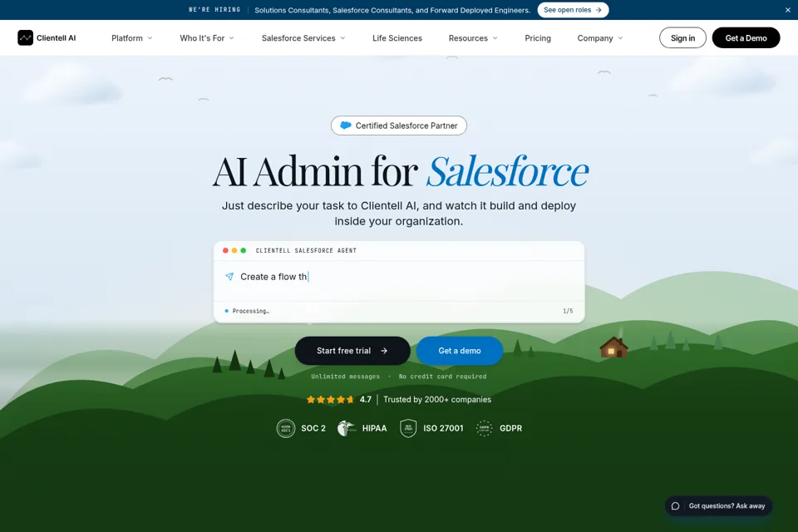Click the chat bubble icon in Ask away widget
798x532 pixels.
point(675,506)
